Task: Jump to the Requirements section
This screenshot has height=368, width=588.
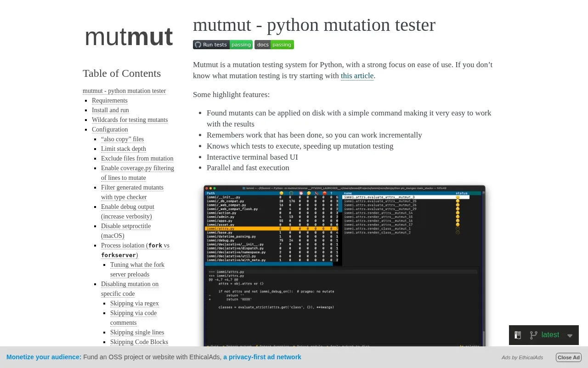Action: pos(110,100)
